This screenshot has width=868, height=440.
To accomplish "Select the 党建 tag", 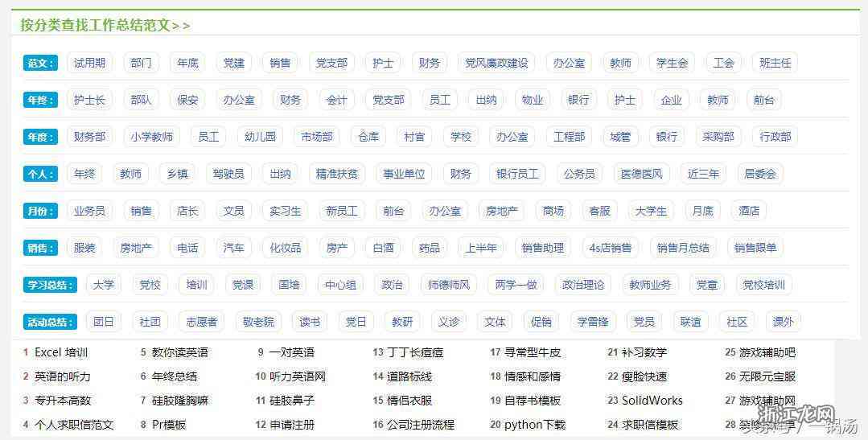I will [x=233, y=63].
